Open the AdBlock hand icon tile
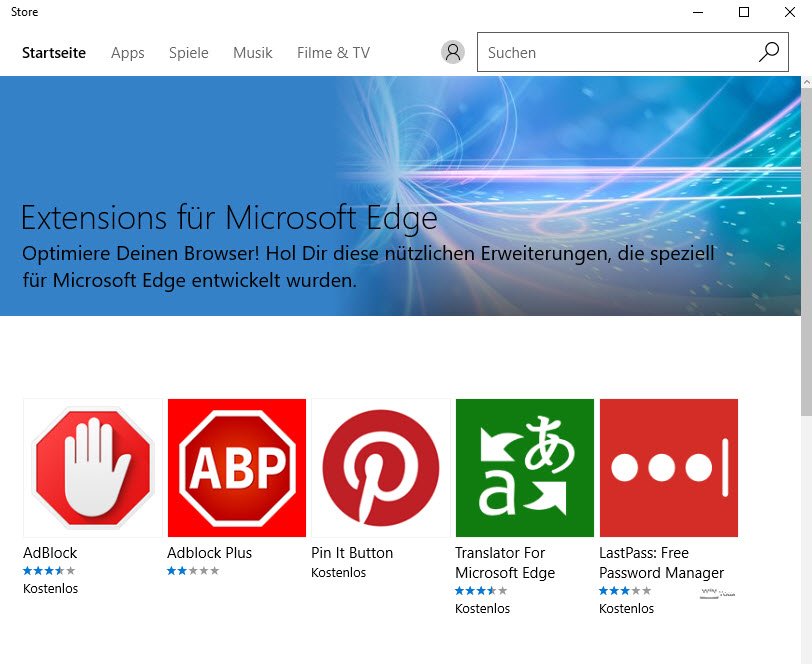This screenshot has height=664, width=812. (93, 468)
